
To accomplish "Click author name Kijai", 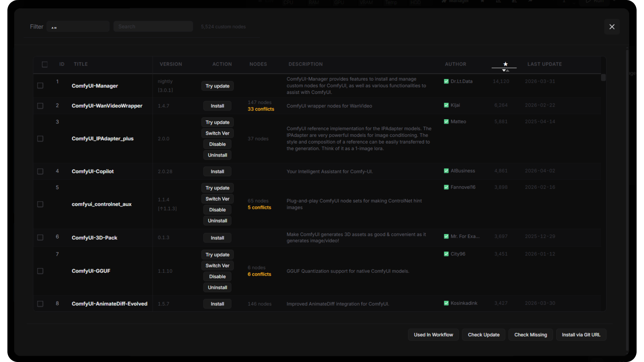I will click(x=455, y=105).
